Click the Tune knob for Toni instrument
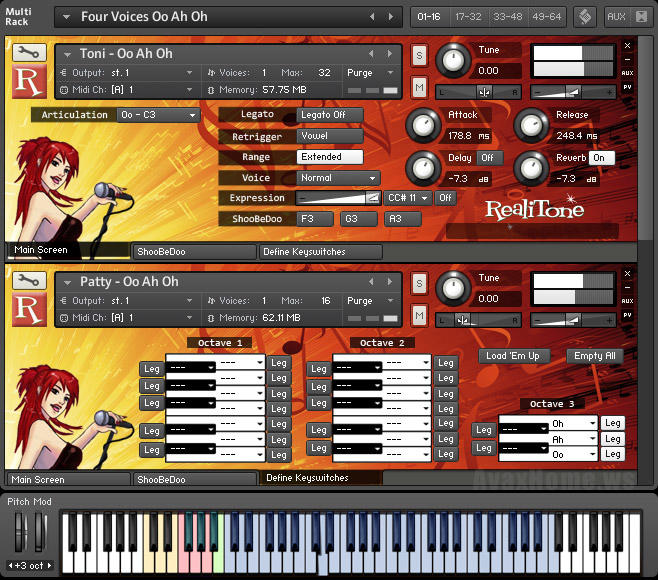The height and width of the screenshot is (580, 658). pos(453,60)
